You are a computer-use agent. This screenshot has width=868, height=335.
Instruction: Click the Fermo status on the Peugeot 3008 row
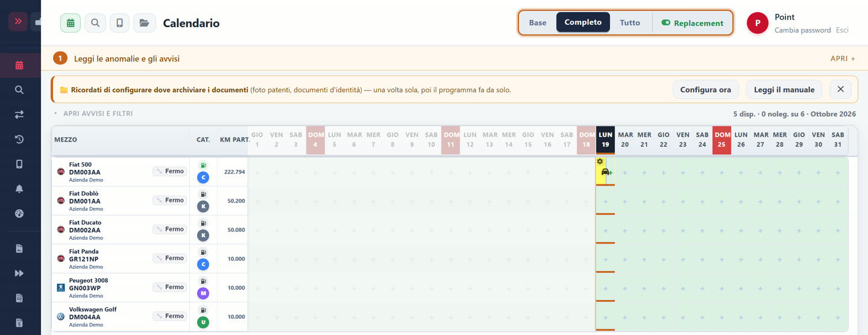pos(169,287)
